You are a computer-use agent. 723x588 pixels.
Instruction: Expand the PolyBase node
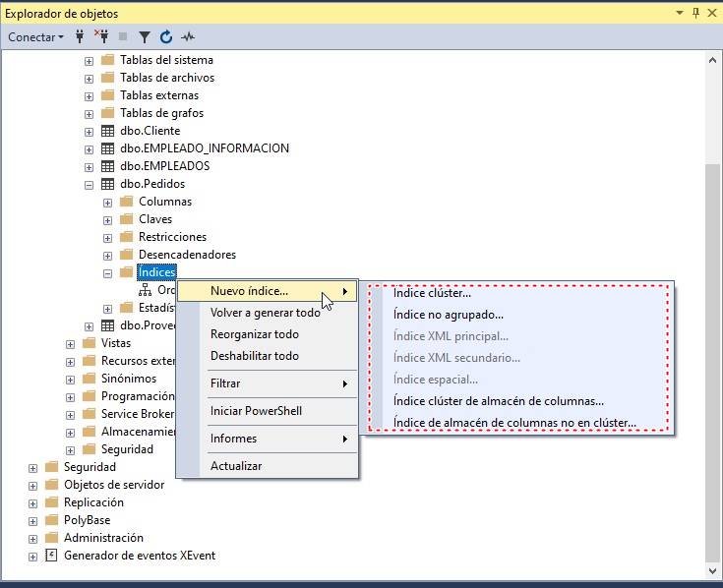(32, 521)
